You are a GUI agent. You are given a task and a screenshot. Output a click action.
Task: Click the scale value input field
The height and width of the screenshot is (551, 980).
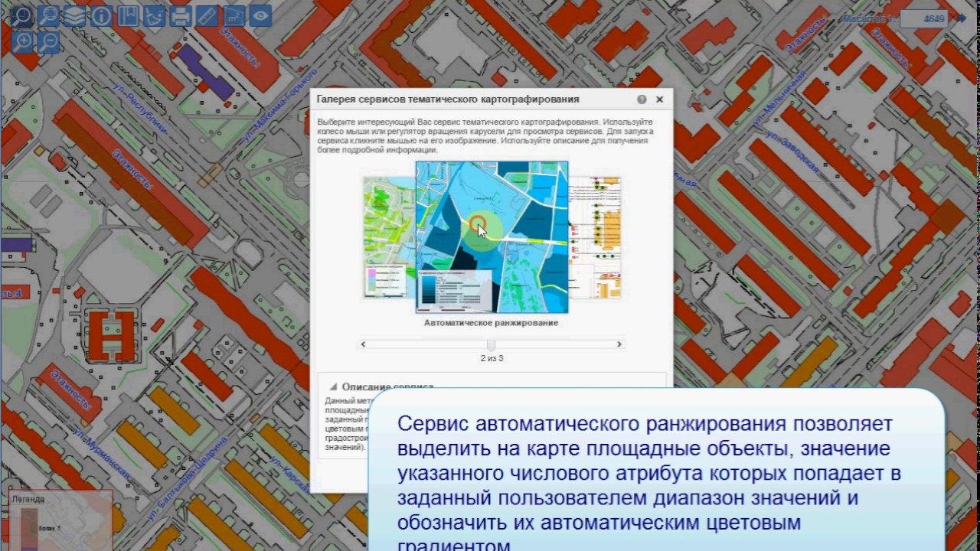(x=925, y=18)
